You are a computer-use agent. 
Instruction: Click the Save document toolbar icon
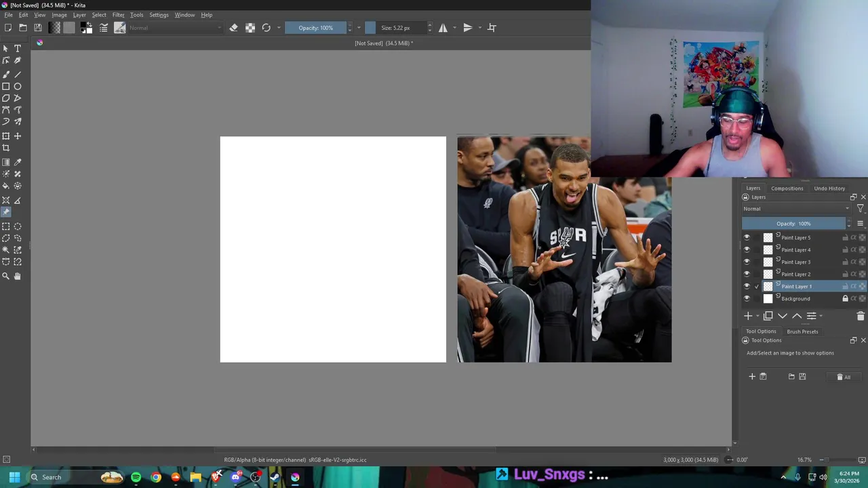38,28
